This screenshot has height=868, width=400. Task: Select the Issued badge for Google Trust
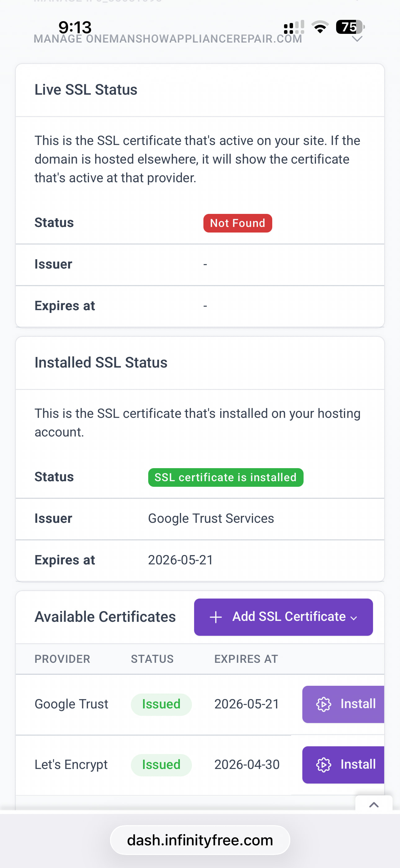(x=161, y=704)
